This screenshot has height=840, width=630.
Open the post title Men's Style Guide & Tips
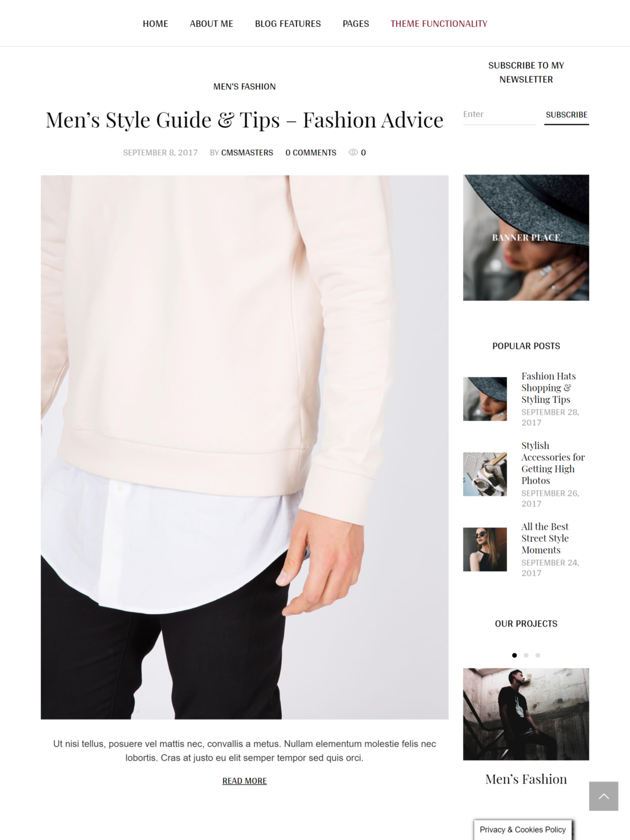244,120
